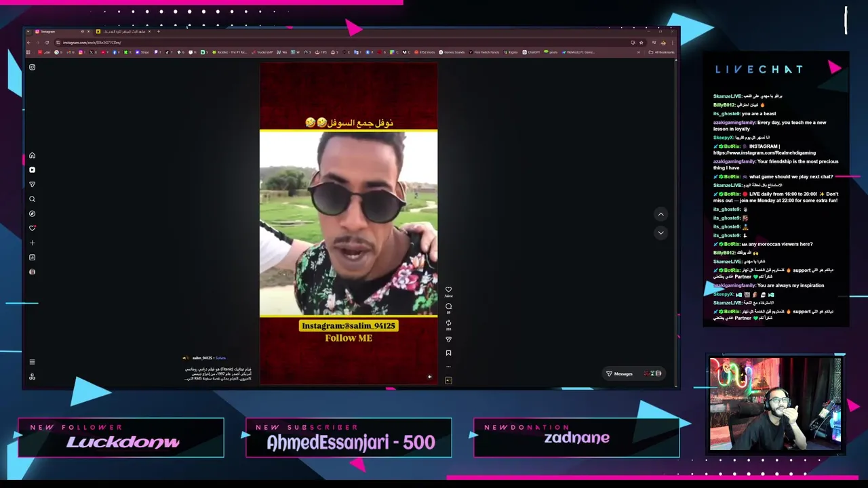The height and width of the screenshot is (488, 868).
Task: Bookmark this page with the star icon
Action: 641,43
